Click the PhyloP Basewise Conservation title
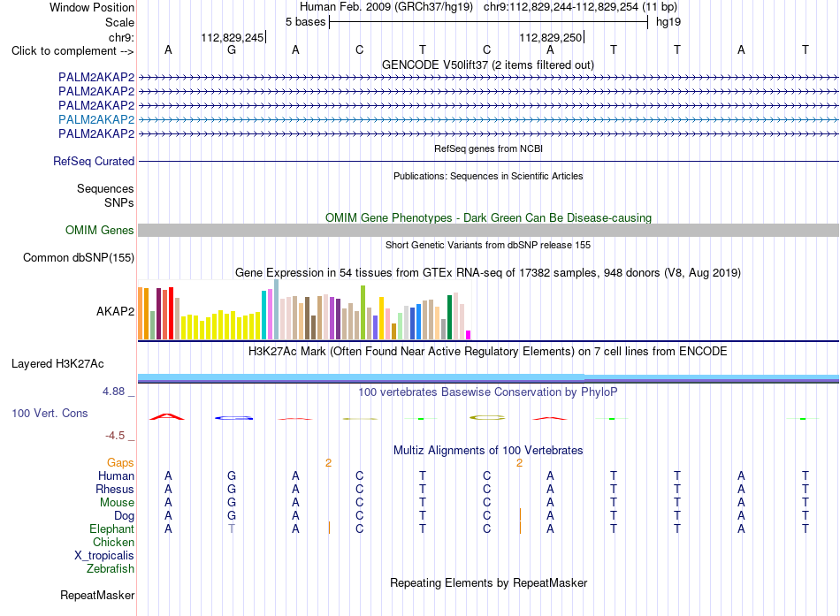The image size is (840, 616). 488,392
